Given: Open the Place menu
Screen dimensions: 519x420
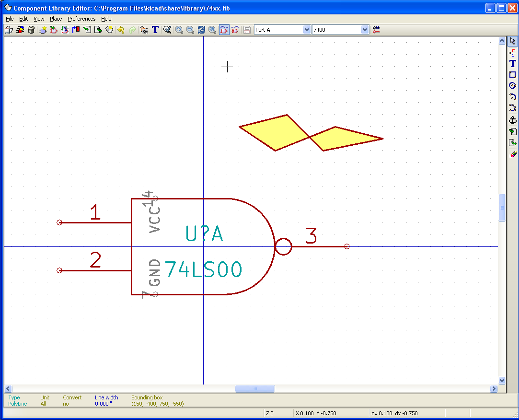Looking at the screenshot, I should [x=56, y=19].
